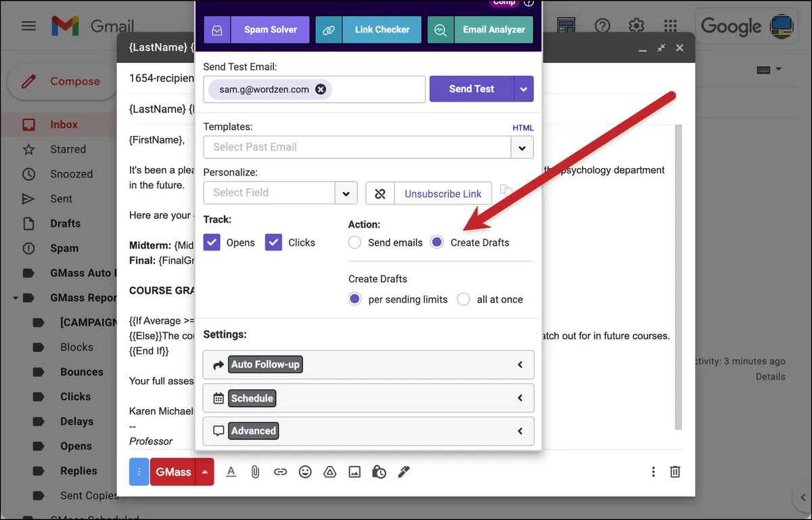The image size is (812, 520).
Task: Open the Sent folder
Action: point(61,199)
